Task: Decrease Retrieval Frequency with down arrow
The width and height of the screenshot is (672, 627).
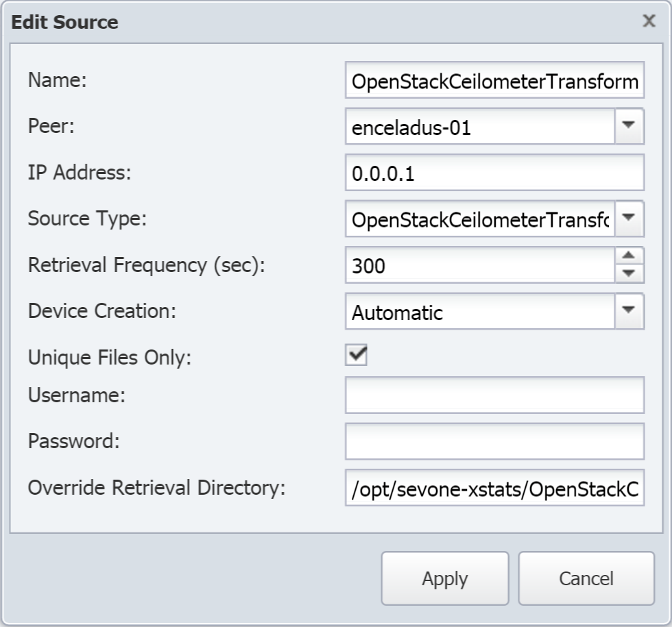Action: [629, 273]
